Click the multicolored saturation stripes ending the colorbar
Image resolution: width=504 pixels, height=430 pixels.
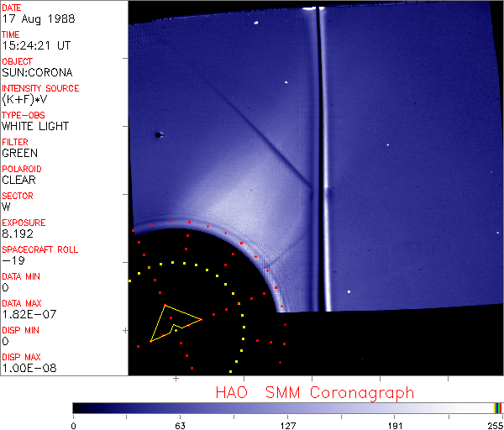(497, 408)
